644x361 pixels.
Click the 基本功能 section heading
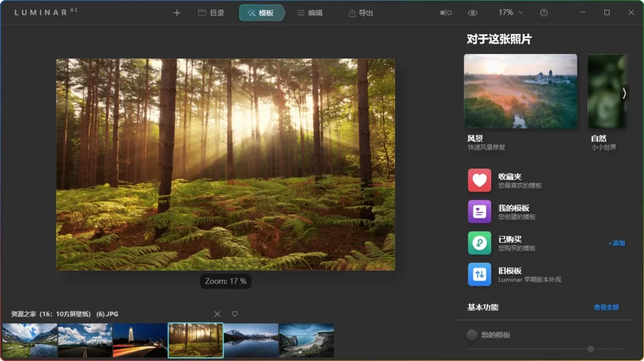tap(482, 307)
